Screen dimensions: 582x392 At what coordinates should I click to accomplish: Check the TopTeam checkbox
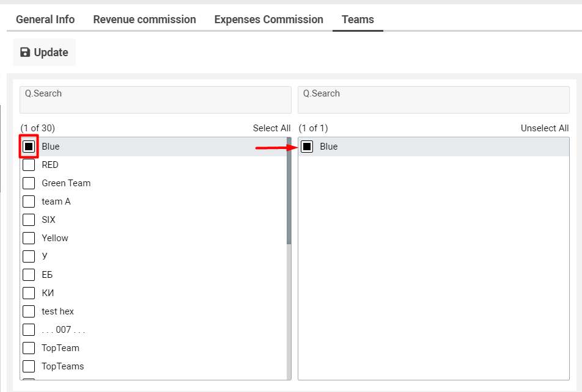(29, 347)
